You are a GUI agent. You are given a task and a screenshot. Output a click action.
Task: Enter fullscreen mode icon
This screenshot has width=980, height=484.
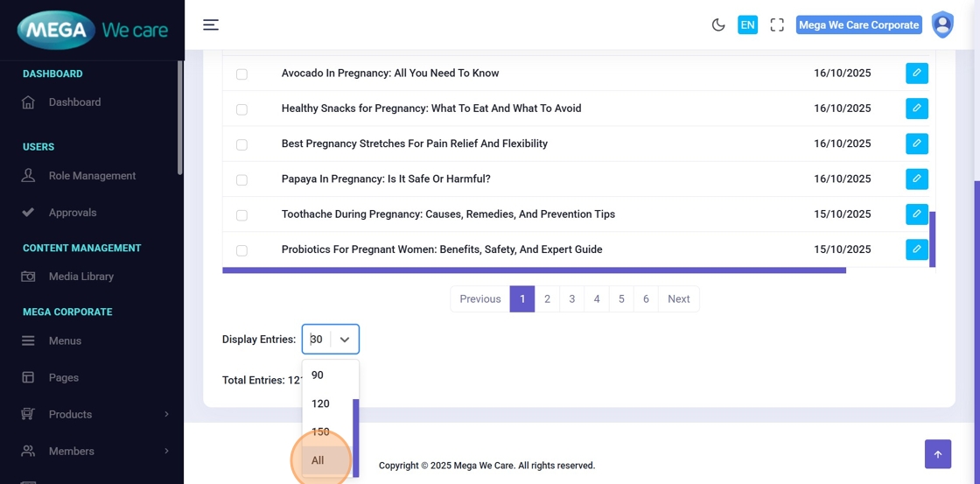(777, 25)
